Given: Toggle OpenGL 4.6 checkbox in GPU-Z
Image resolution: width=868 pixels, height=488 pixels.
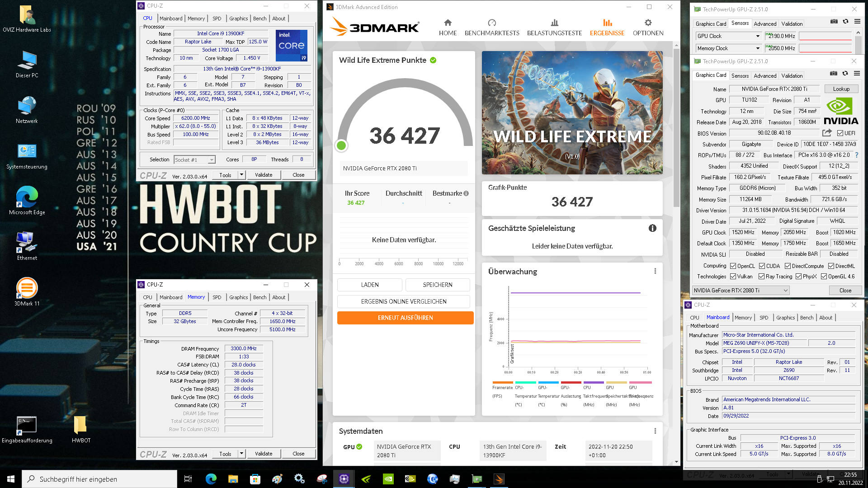Looking at the screenshot, I should (x=824, y=277).
